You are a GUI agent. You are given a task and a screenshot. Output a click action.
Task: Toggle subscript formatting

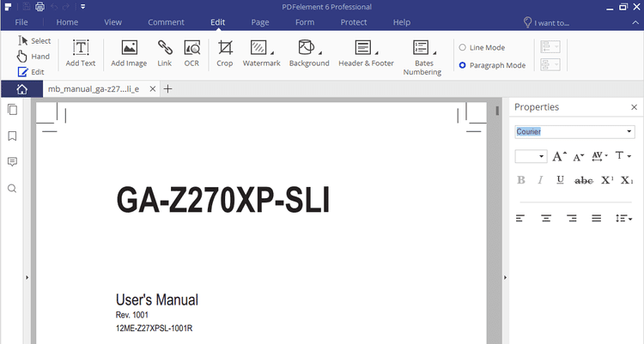pos(627,180)
